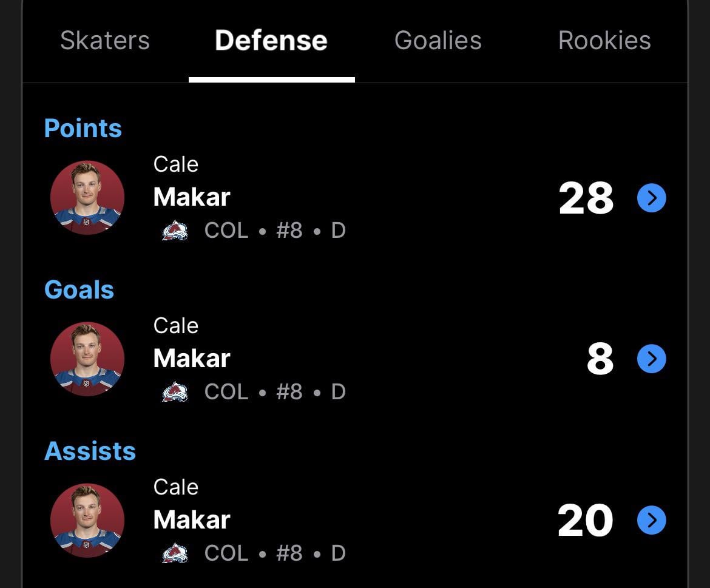Show the Rookies tab
Screen dimensions: 710x588
(604, 41)
